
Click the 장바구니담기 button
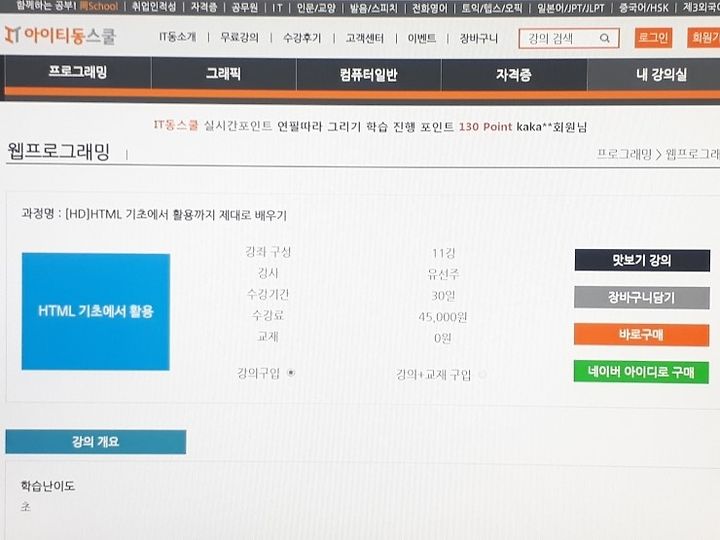641,298
